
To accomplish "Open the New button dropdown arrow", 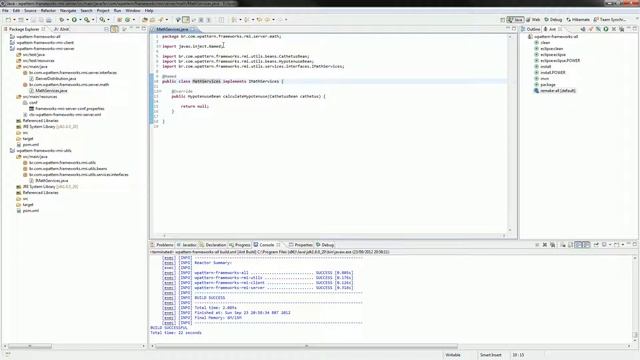I will point(14,20).
